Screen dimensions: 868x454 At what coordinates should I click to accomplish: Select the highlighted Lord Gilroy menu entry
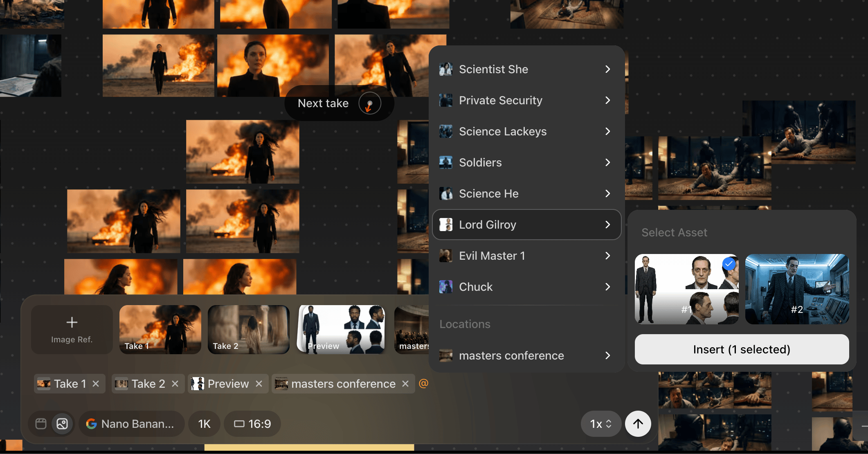527,225
